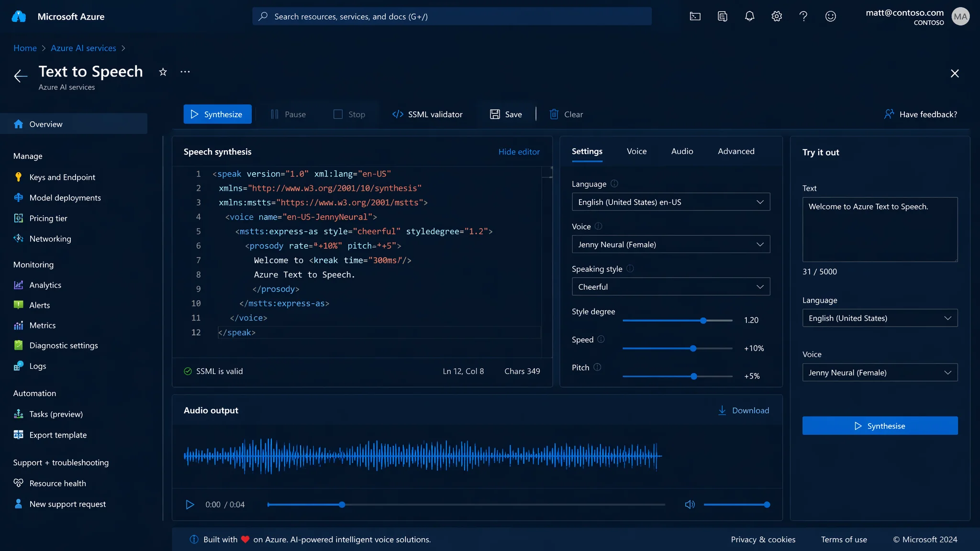980x551 pixels.
Task: Click the Try it out Text field
Action: (x=880, y=230)
